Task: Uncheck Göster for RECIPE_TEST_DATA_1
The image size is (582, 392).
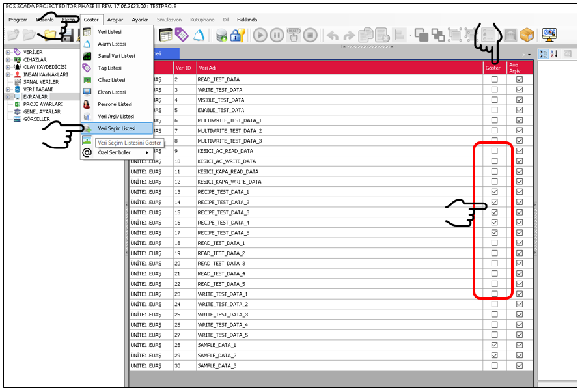Action: [x=494, y=192]
